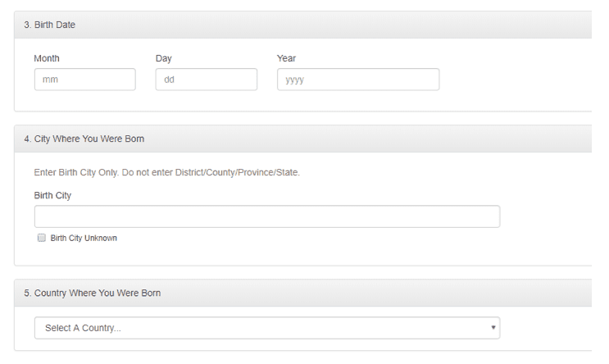
Task: Click the Month input field
Action: coord(84,80)
